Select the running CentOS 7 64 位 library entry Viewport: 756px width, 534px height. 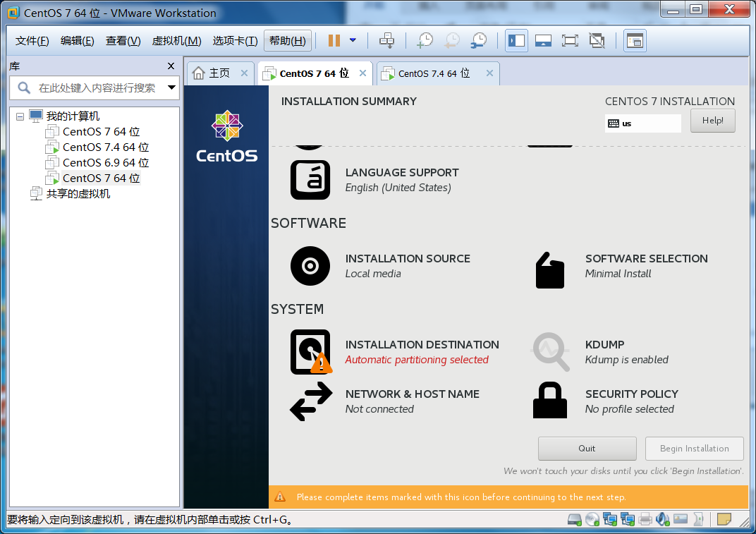[102, 178]
